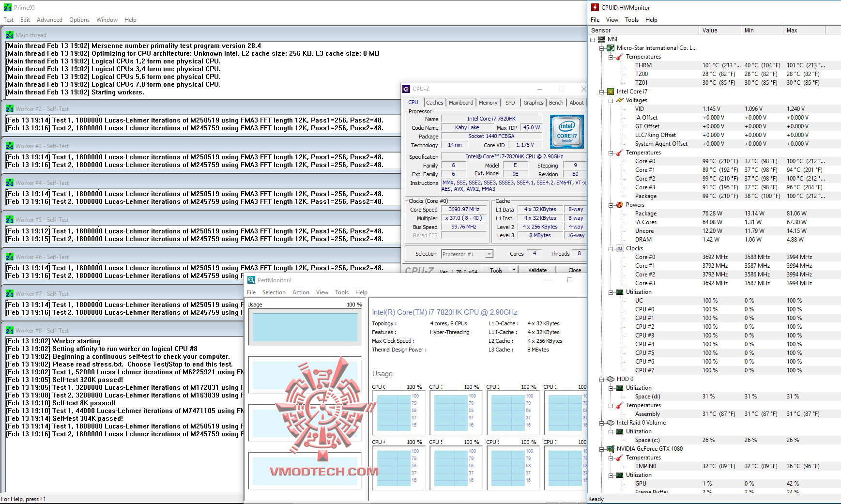
Task: Switch to the Caches tab in CPU-Z
Action: [x=434, y=103]
